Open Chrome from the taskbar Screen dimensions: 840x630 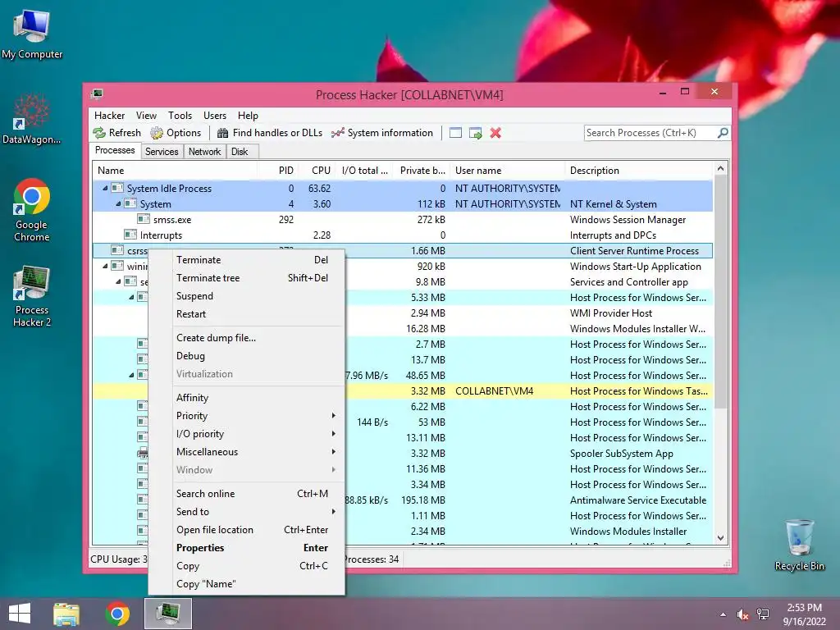click(x=117, y=614)
